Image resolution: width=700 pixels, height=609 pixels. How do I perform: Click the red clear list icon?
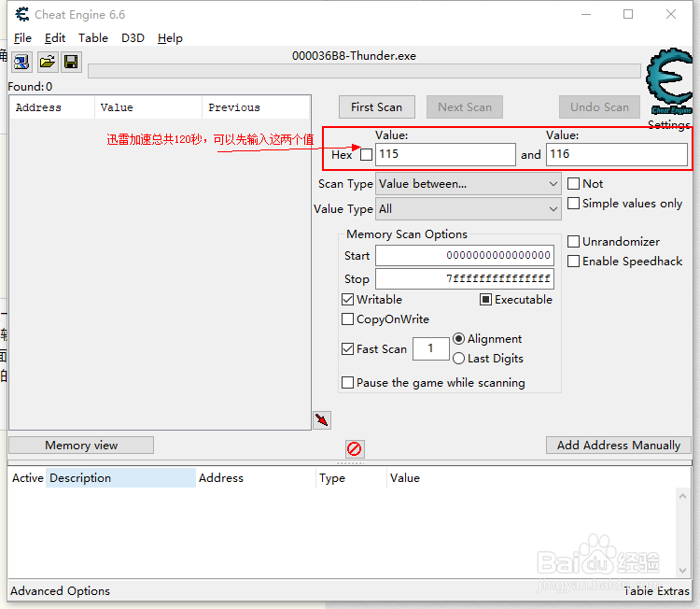pos(355,448)
